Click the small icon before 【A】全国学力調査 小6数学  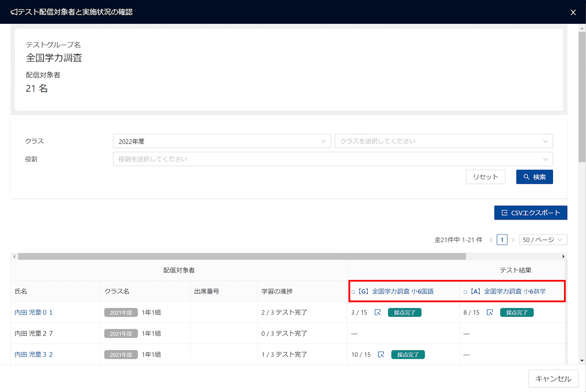coord(465,291)
